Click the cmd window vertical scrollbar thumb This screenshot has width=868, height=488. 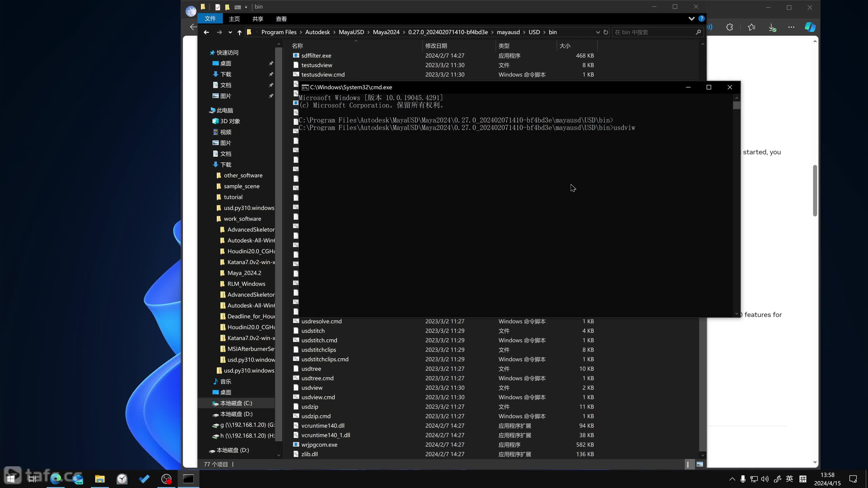coord(736,105)
